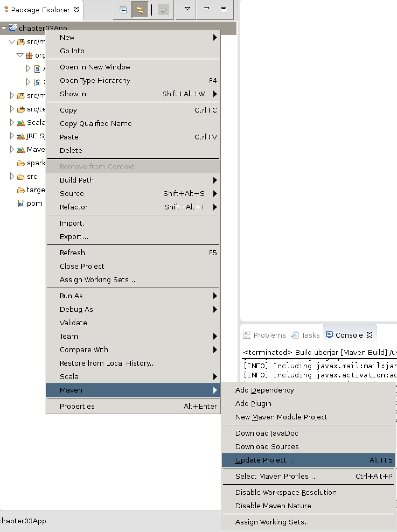
Task: Expand the src/te source folder
Action: click(x=12, y=109)
